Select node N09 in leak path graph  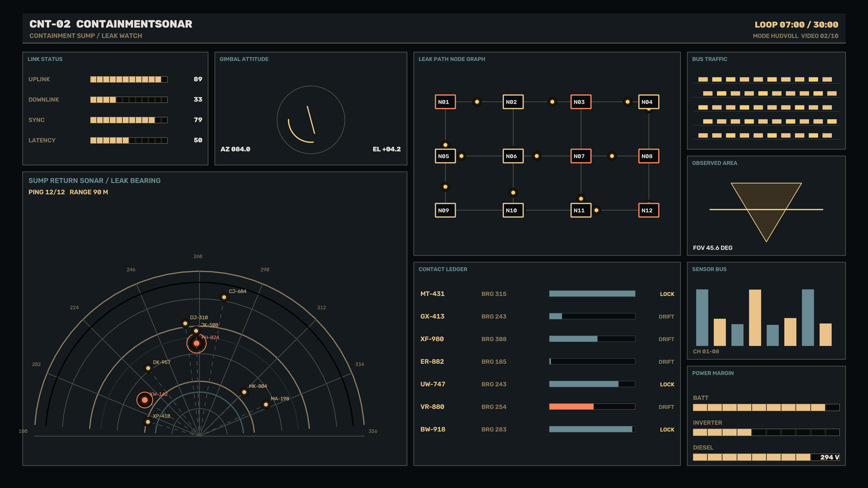click(x=445, y=210)
